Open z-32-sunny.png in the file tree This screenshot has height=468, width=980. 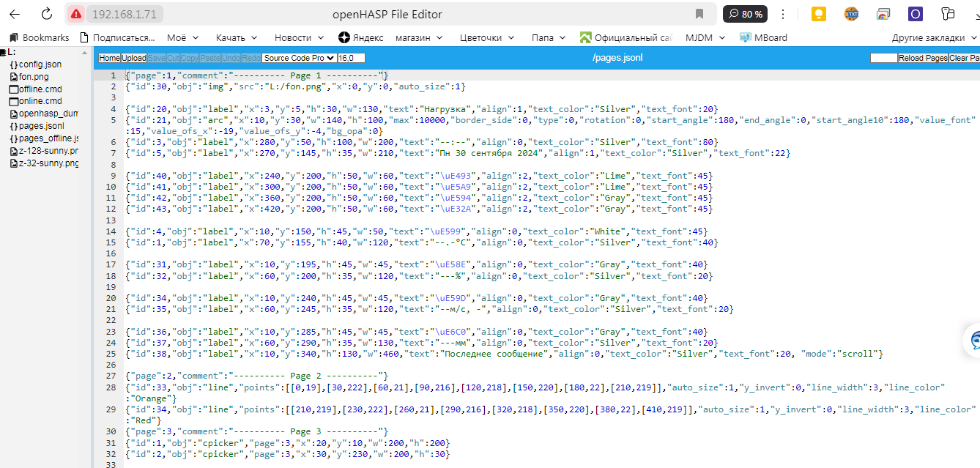[x=48, y=163]
